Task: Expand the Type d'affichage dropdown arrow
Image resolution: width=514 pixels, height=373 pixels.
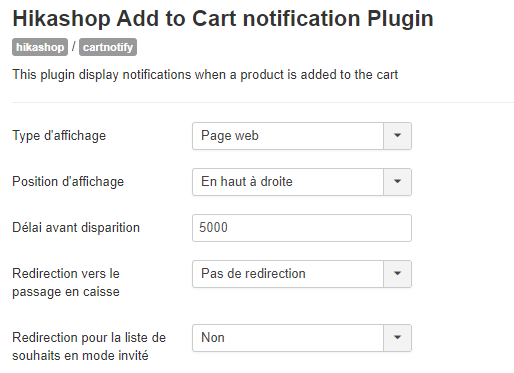Action: click(397, 136)
